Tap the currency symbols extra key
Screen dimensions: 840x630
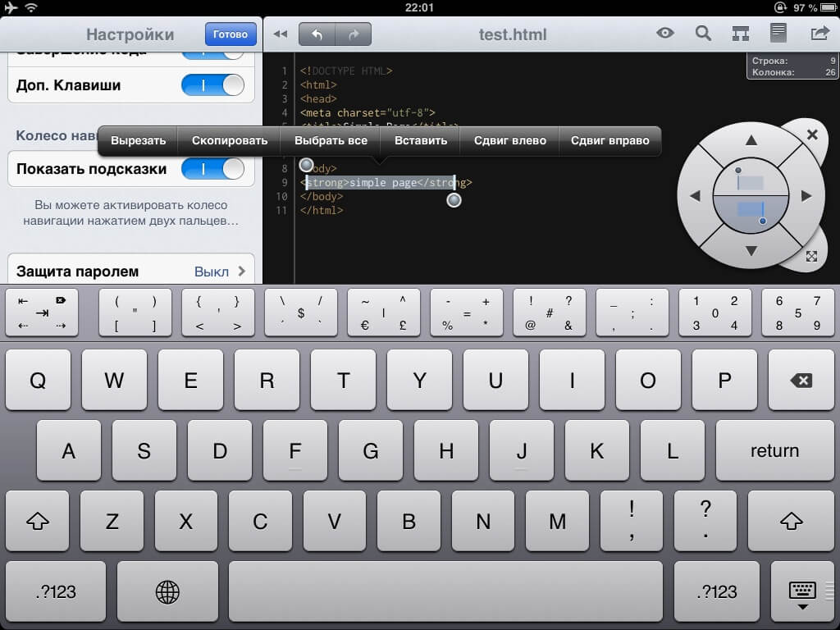point(384,313)
